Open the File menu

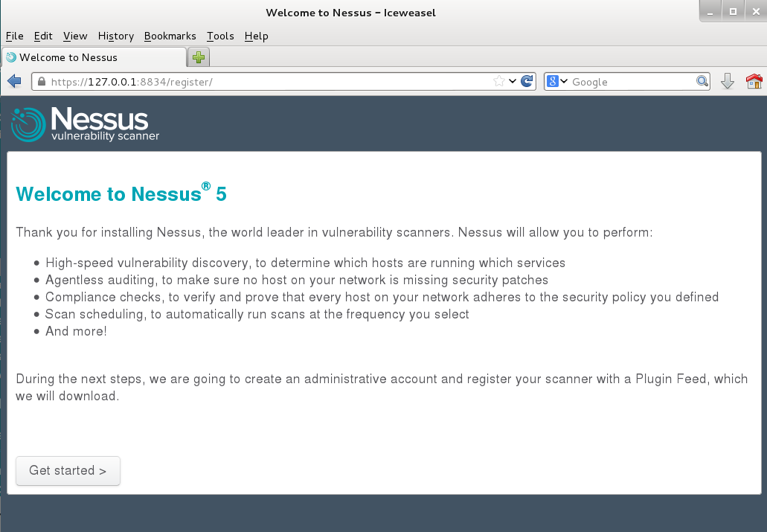coord(15,36)
